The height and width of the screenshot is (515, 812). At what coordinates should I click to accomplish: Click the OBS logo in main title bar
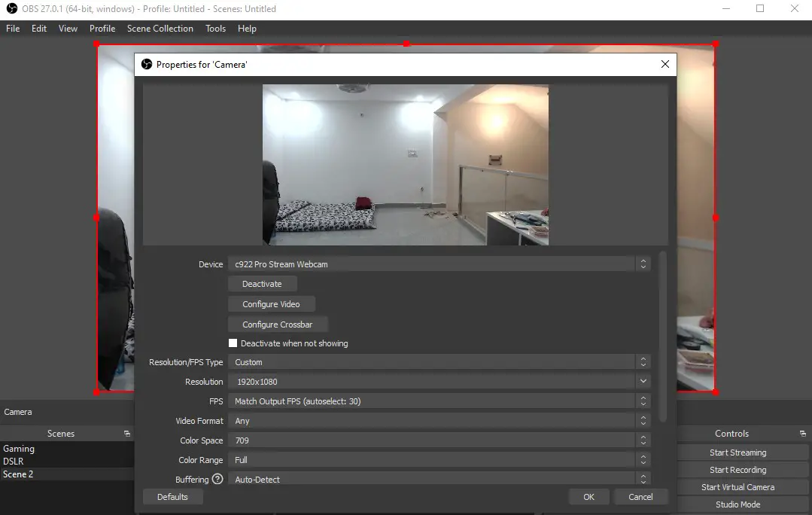pos(11,9)
